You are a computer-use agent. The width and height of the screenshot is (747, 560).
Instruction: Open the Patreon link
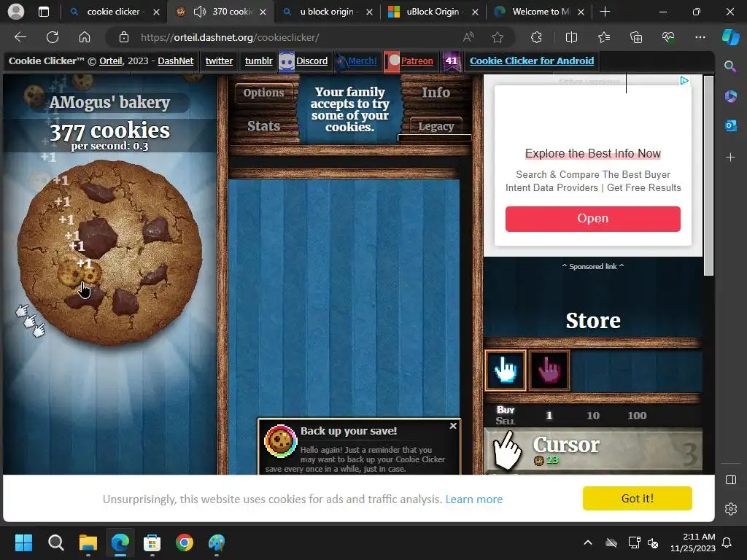[x=417, y=61]
